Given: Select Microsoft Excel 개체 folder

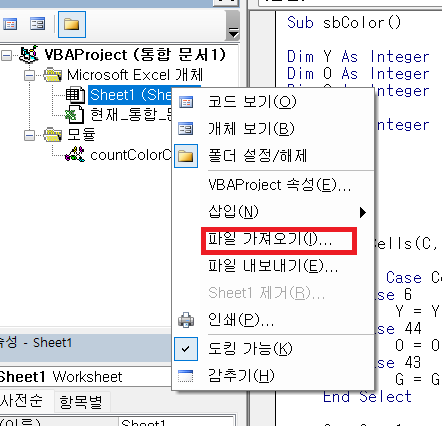Looking at the screenshot, I should tap(135, 75).
